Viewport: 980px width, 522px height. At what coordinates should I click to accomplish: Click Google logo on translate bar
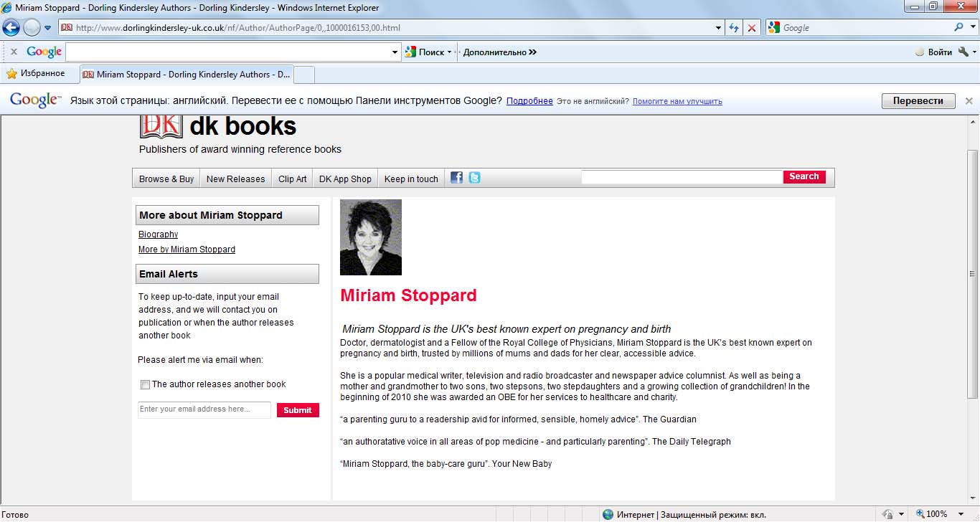(34, 100)
